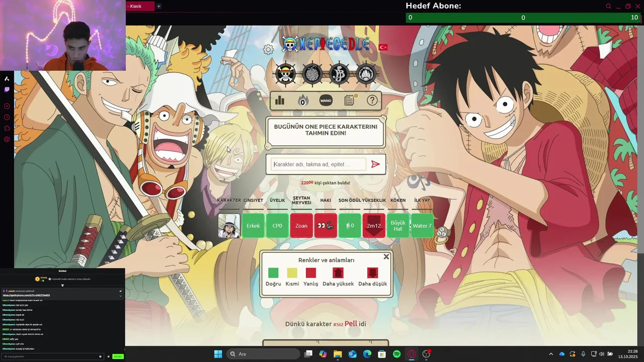Open the emoji picker in chat input
The height and width of the screenshot is (362, 644).
(x=101, y=356)
